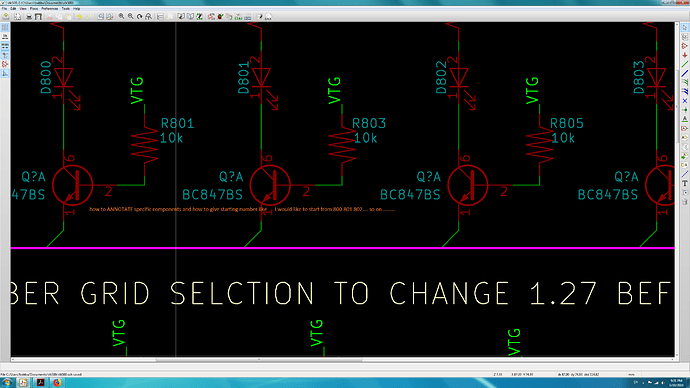
Task: Click the R801 resistor reference label
Action: [x=177, y=124]
